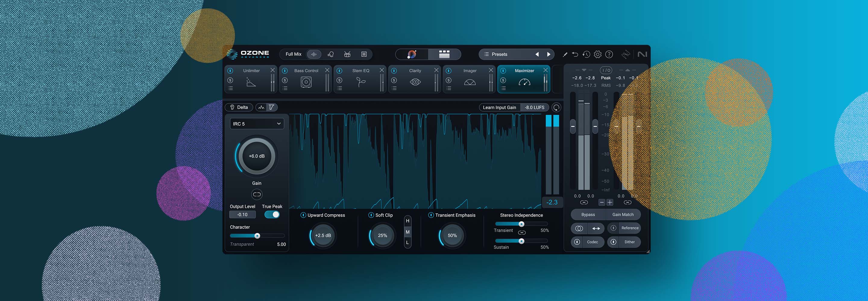Select the vocal stem focus icon
This screenshot has height=301, width=868.
[331, 54]
